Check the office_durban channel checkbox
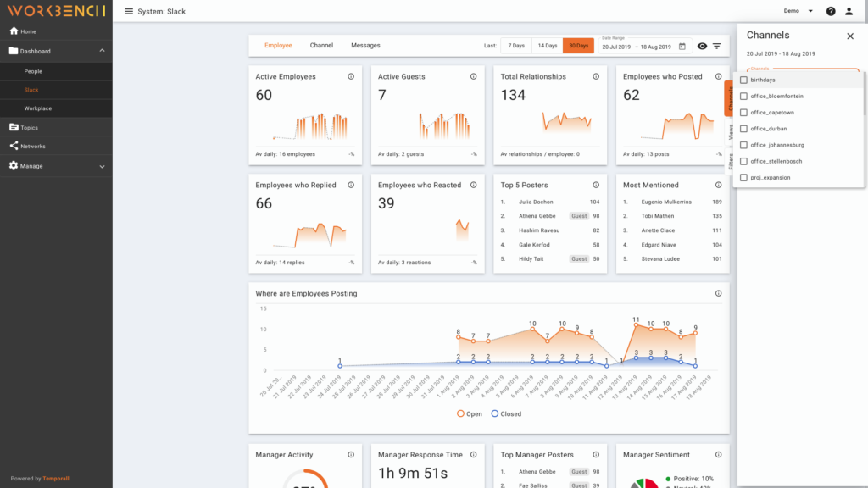Screen dimensions: 868x488 [743, 129]
